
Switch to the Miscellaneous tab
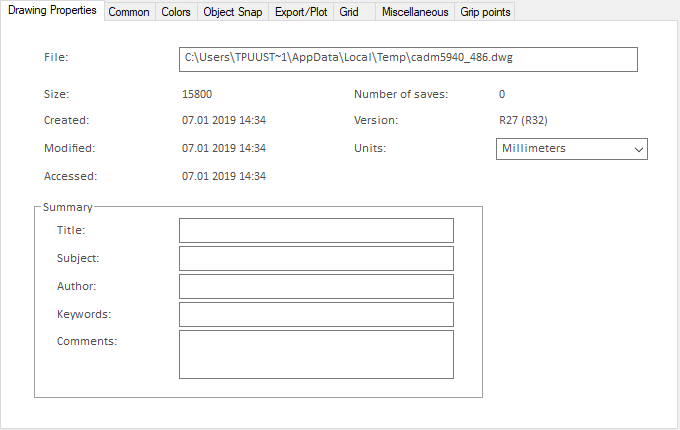(415, 12)
